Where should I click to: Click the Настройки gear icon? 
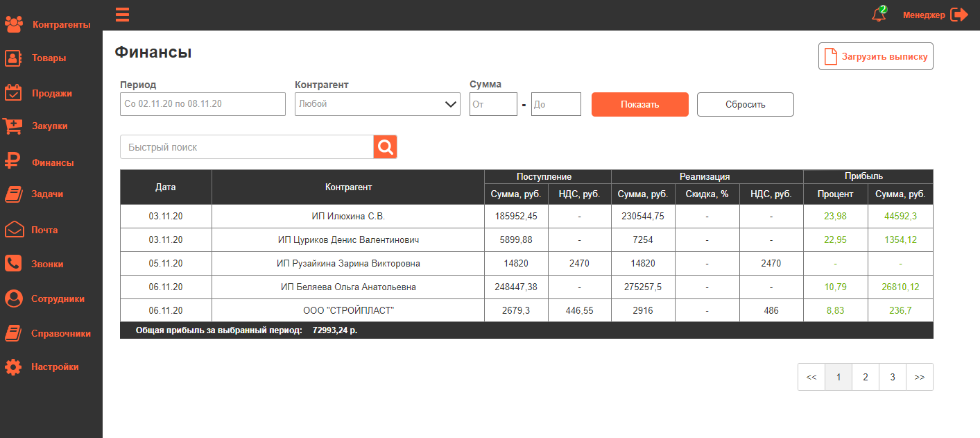tap(14, 367)
